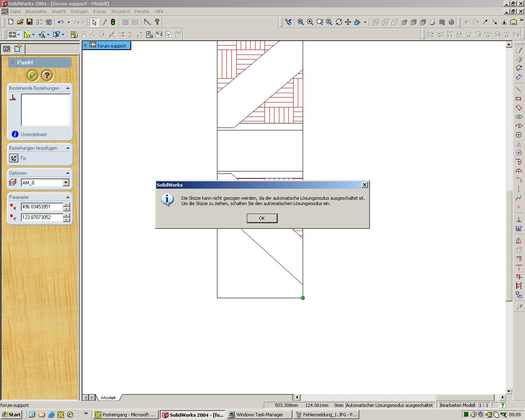Open a file with the Open folder icon

pos(20,22)
